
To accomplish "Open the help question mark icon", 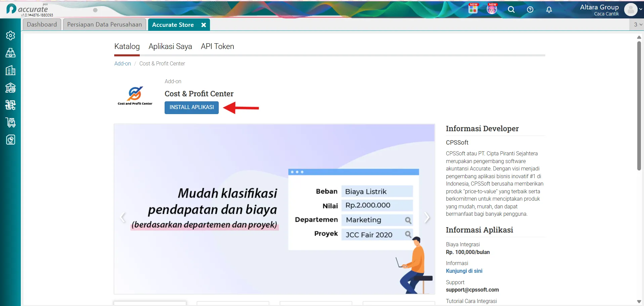I will (530, 9).
